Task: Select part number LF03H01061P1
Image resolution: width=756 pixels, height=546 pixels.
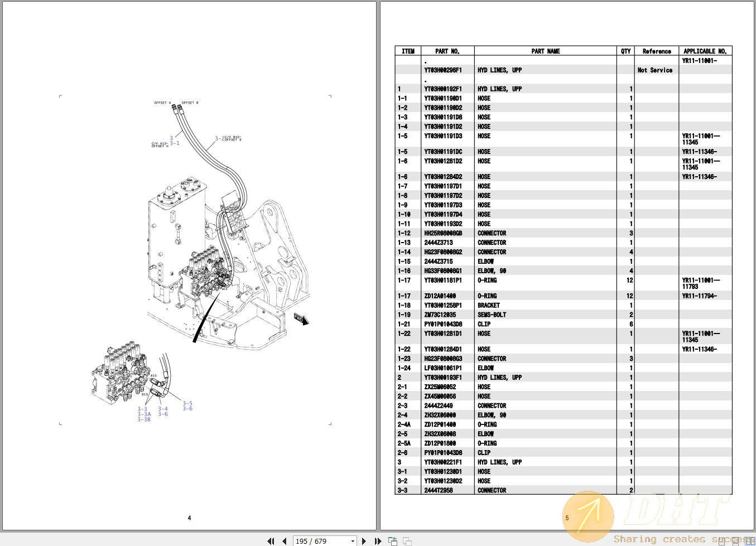Action: click(x=443, y=369)
